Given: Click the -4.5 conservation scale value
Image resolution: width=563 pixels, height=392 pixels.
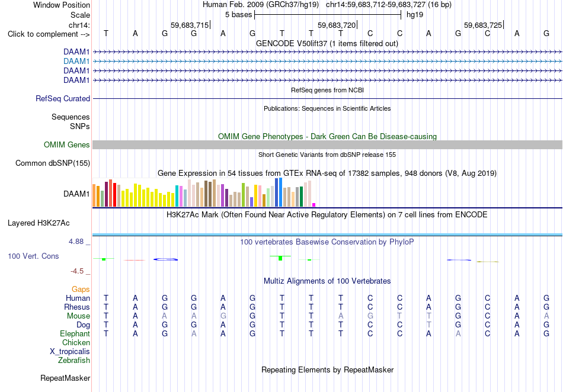Looking at the screenshot, I should click(77, 271).
